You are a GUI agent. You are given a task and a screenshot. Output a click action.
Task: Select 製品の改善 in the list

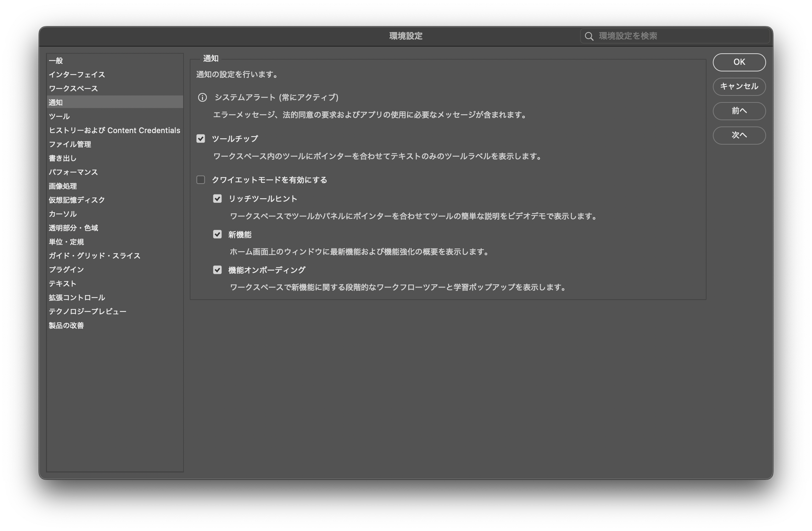(x=66, y=325)
